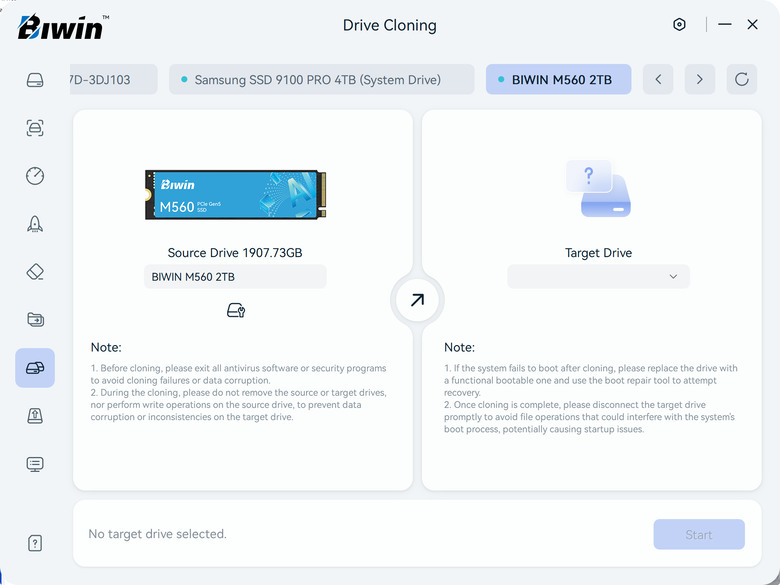The width and height of the screenshot is (780, 585).
Task: Click 'No target drive selected.' status text
Action: coord(157,534)
